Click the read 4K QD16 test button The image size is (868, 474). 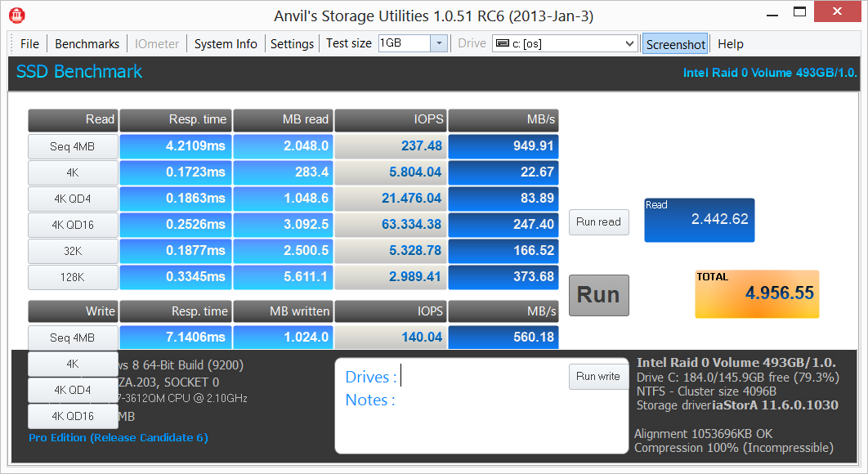pos(73,225)
